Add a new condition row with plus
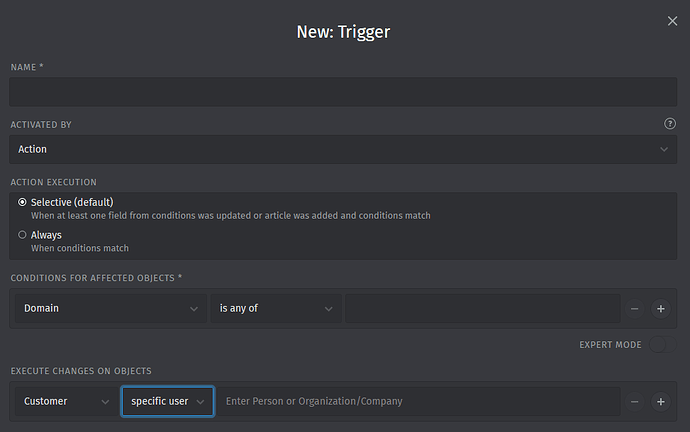690x432 pixels. [x=661, y=308]
